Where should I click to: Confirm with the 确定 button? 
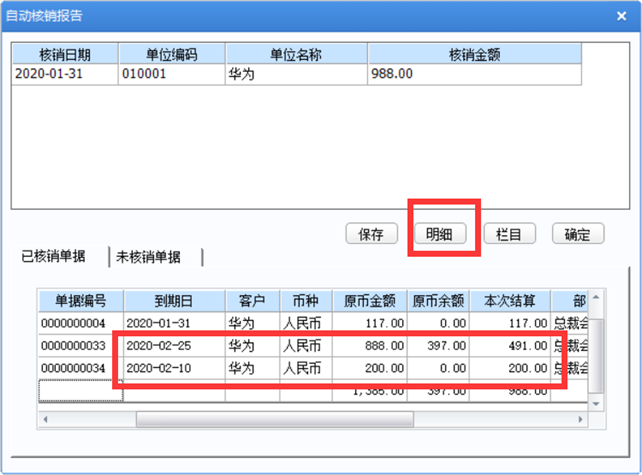pyautogui.click(x=578, y=234)
